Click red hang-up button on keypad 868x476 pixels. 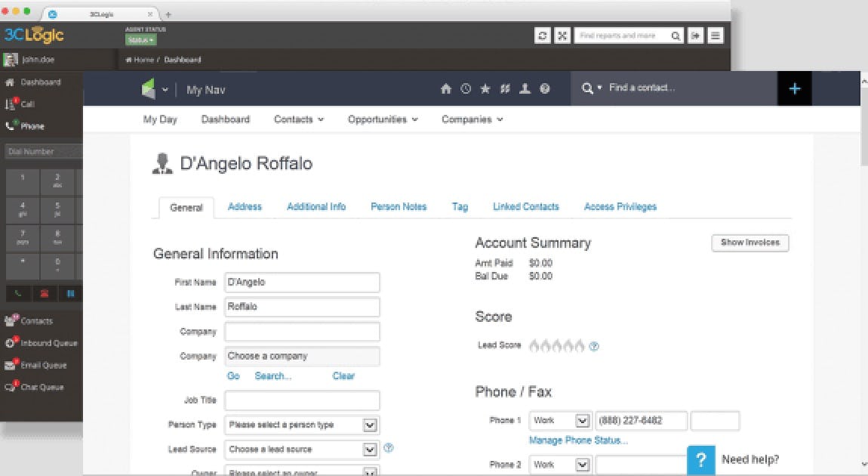(45, 294)
